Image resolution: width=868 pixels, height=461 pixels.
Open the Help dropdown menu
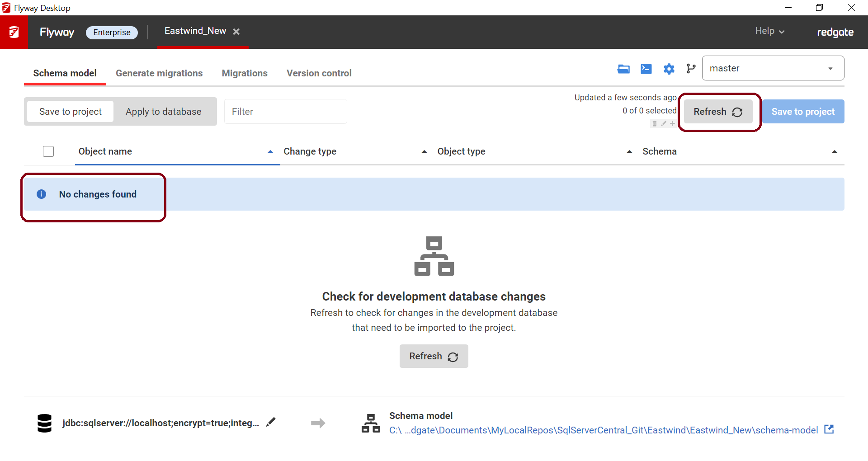click(x=769, y=31)
